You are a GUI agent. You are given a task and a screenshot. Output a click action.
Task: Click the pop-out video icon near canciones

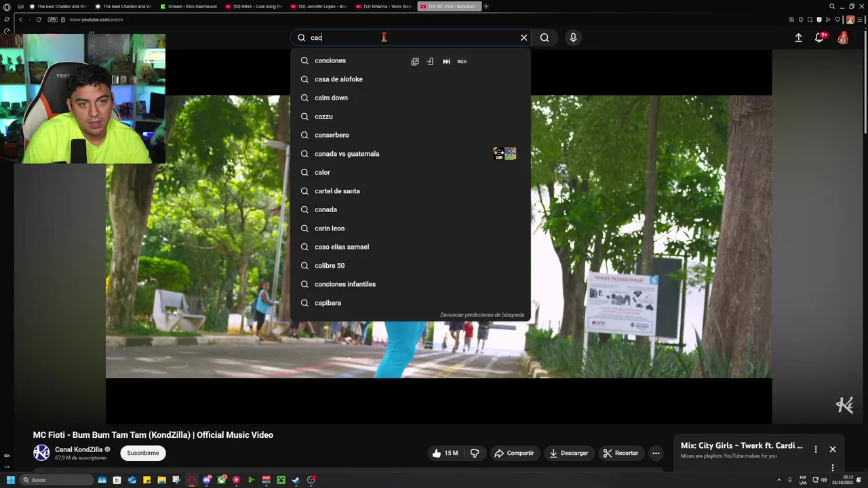point(415,62)
